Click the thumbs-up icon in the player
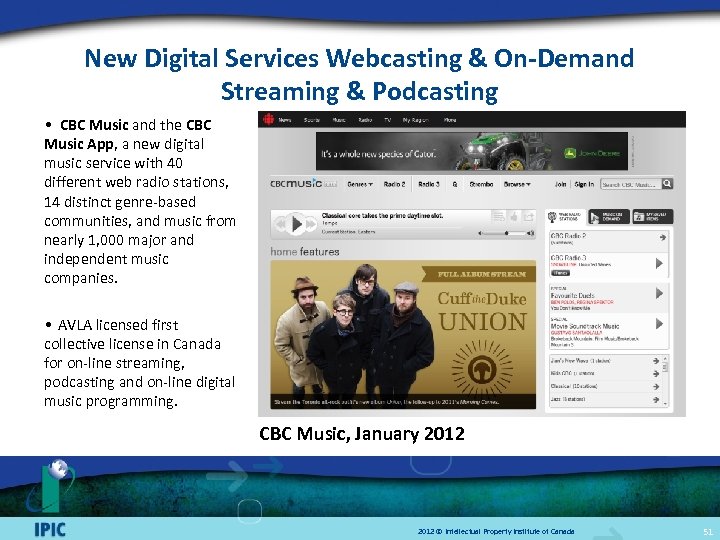The height and width of the screenshot is (540, 720). (514, 216)
